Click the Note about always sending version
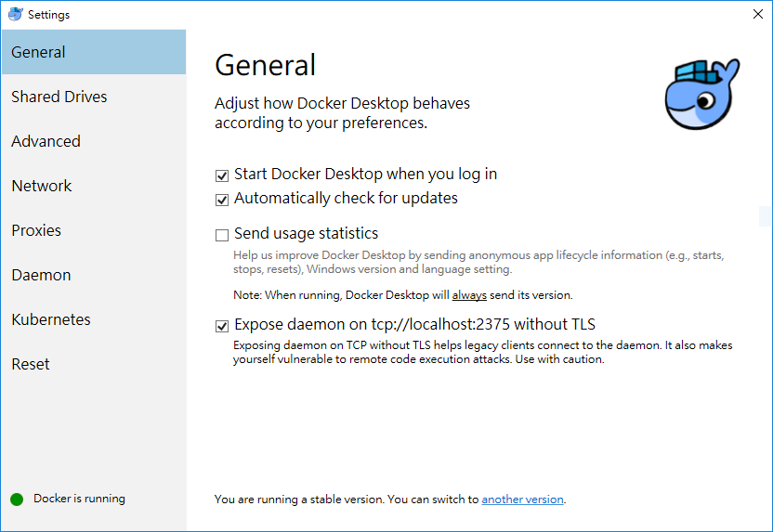The image size is (773, 532). [x=403, y=295]
